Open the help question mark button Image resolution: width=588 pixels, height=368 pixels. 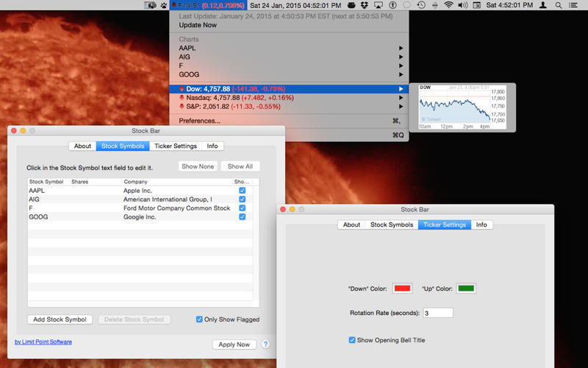(265, 344)
